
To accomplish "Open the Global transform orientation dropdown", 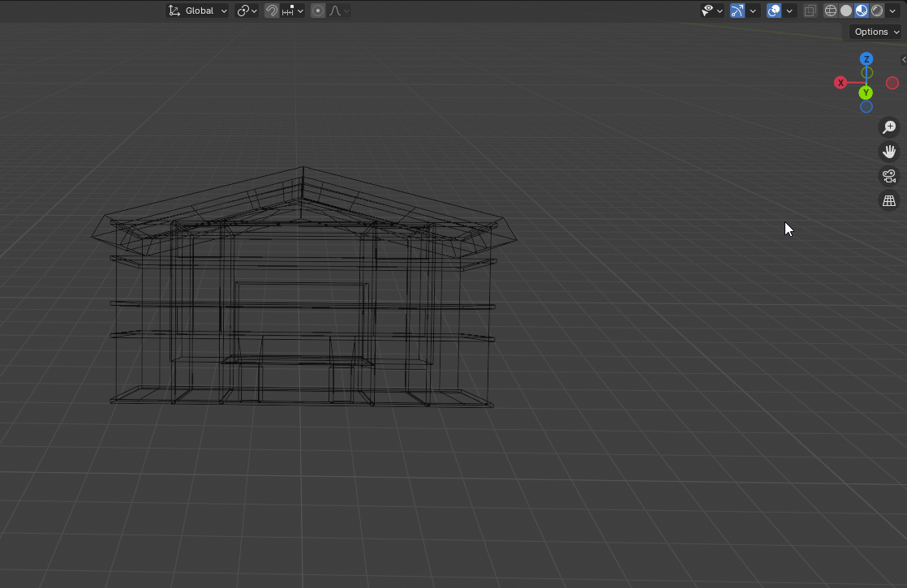I will [x=197, y=11].
